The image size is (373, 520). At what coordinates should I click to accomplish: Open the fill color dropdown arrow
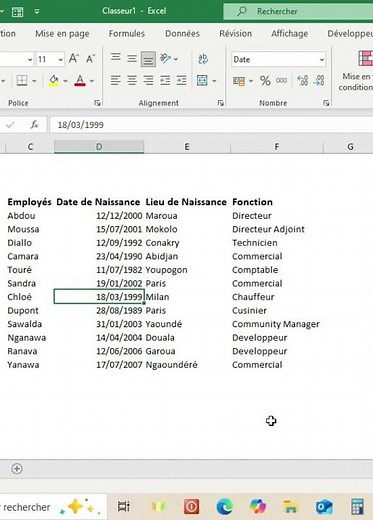tap(65, 81)
